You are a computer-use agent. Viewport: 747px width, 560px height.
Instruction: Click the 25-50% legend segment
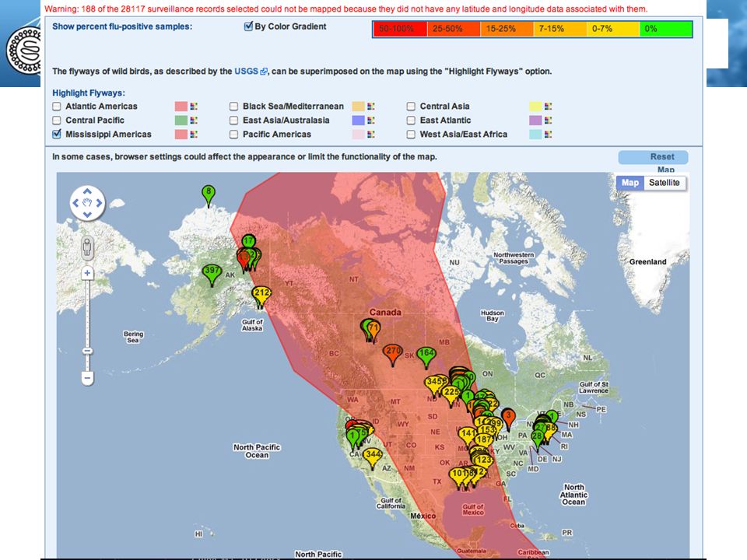[454, 29]
